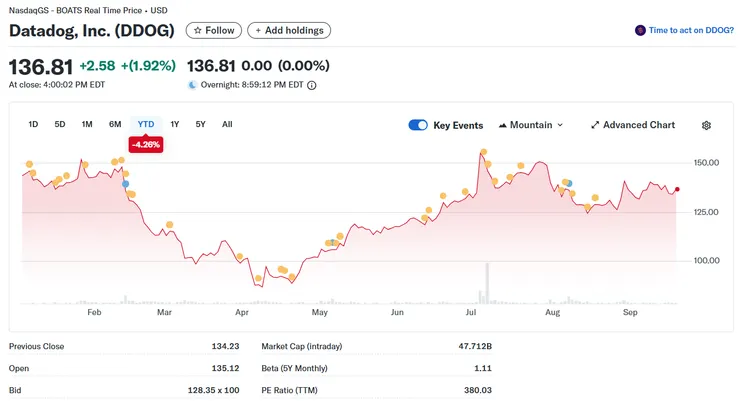740x401 pixels.
Task: Select the 5Y time range
Action: coord(200,124)
